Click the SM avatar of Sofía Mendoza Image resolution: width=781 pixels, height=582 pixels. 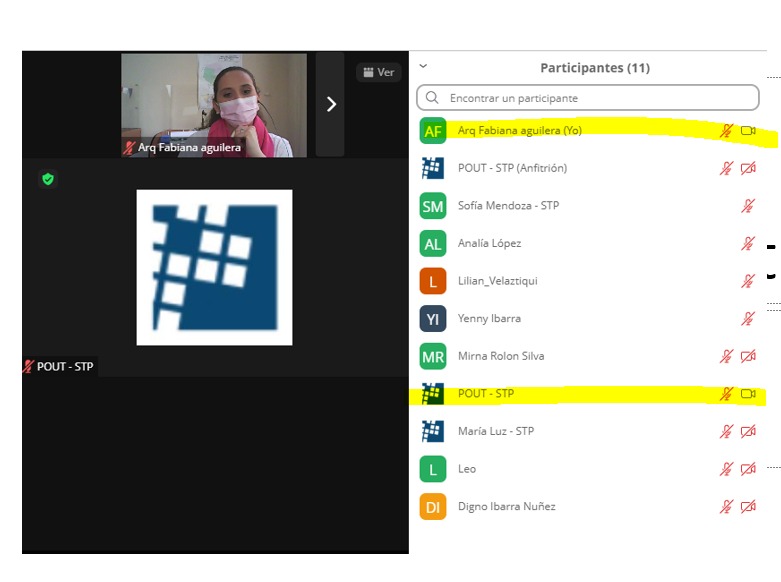433,206
